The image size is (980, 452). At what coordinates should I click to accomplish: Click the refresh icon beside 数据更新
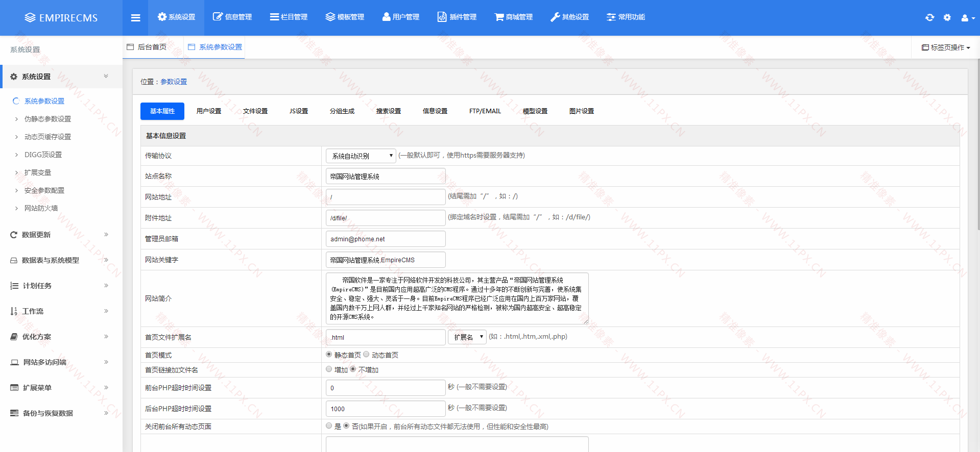point(14,235)
